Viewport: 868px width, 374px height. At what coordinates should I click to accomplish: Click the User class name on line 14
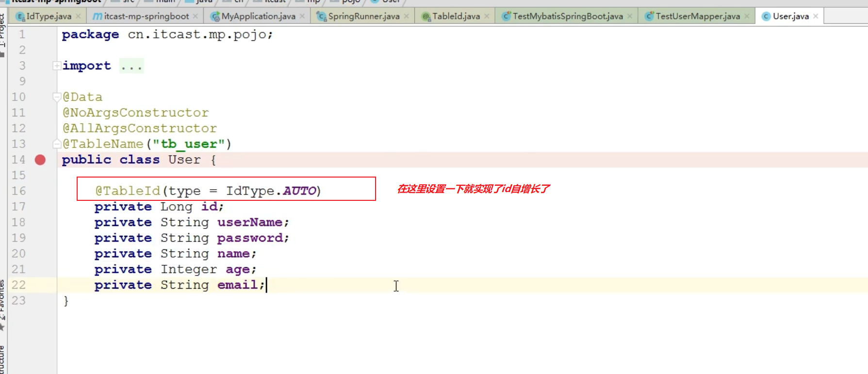point(184,160)
